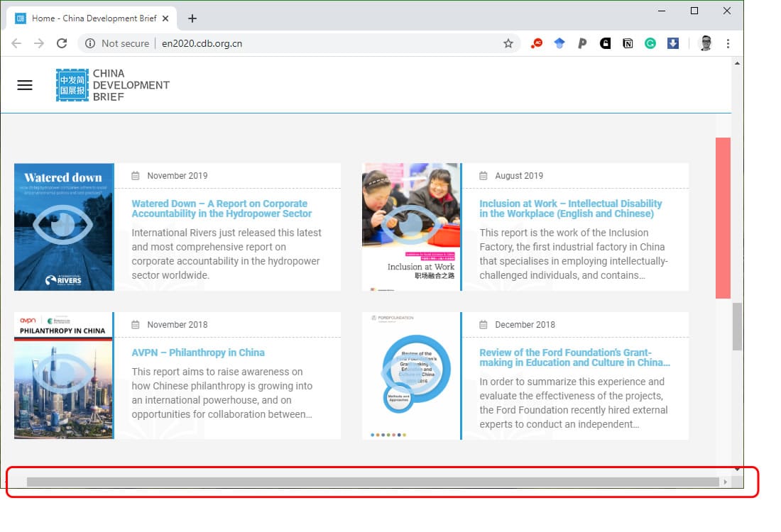The image size is (781, 532).
Task: Click the horizontal scrollbar right arrow
Action: click(725, 482)
